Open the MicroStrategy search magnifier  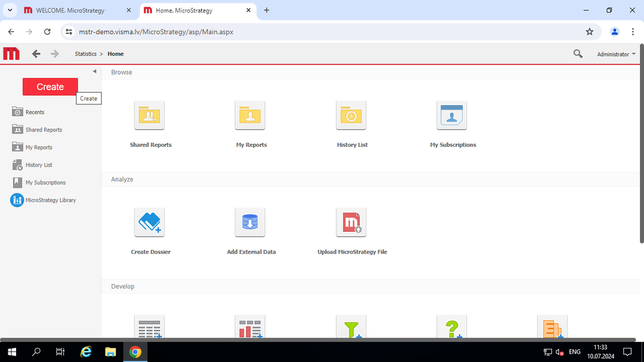tap(578, 53)
